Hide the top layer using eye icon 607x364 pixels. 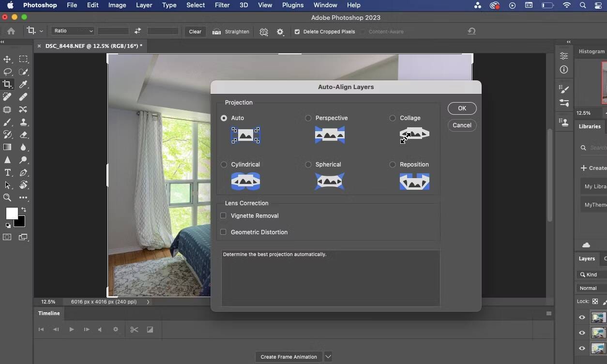point(582,318)
